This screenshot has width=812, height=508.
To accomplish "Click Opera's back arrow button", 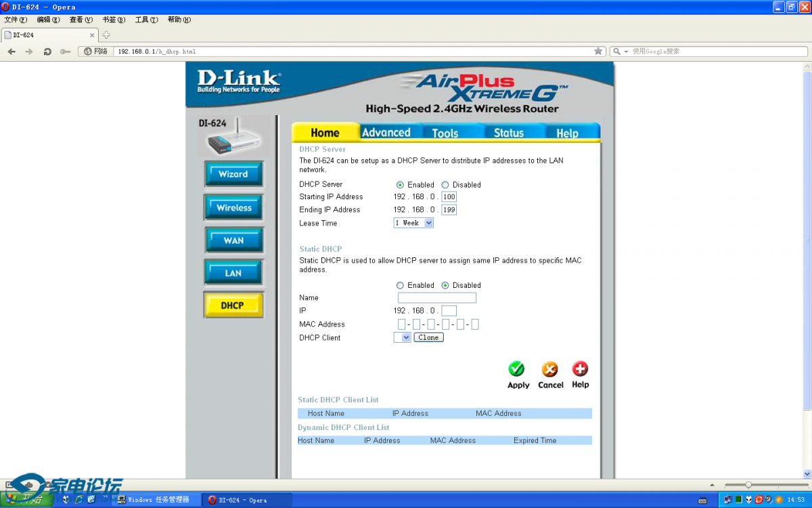I will (x=12, y=51).
